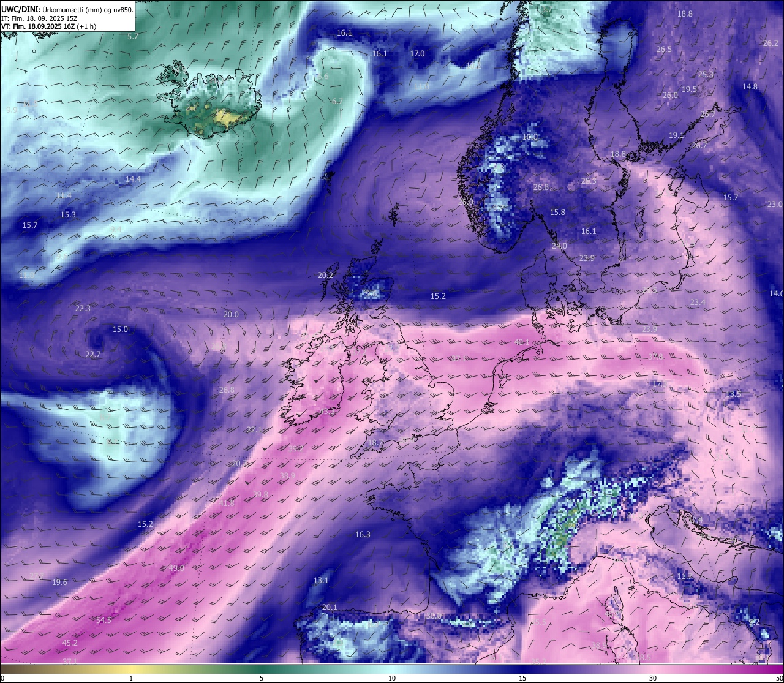Click the map value 26.5
Viewport: 784px width, 683px height.
point(664,50)
